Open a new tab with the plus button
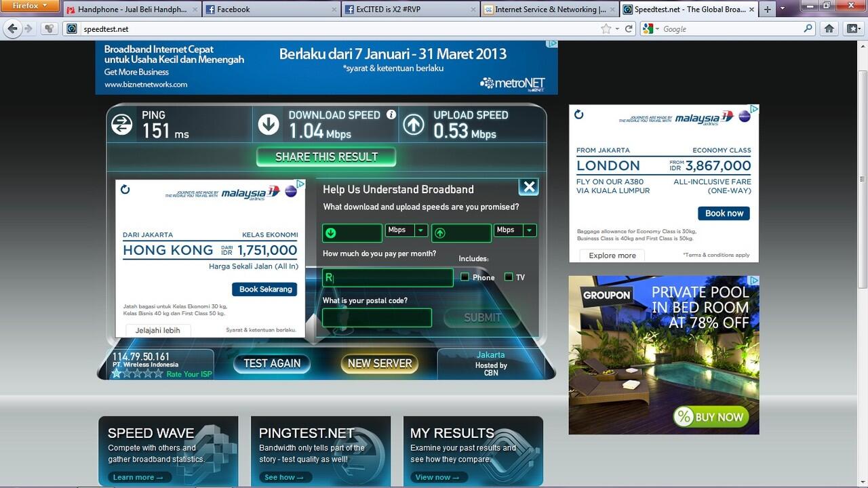 [x=768, y=9]
